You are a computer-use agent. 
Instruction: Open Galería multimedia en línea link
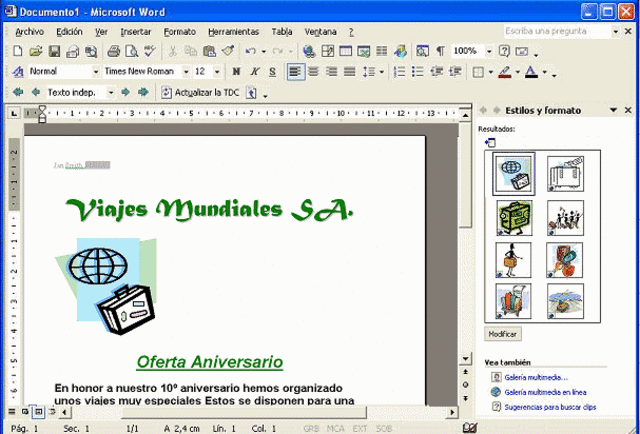[x=545, y=392]
